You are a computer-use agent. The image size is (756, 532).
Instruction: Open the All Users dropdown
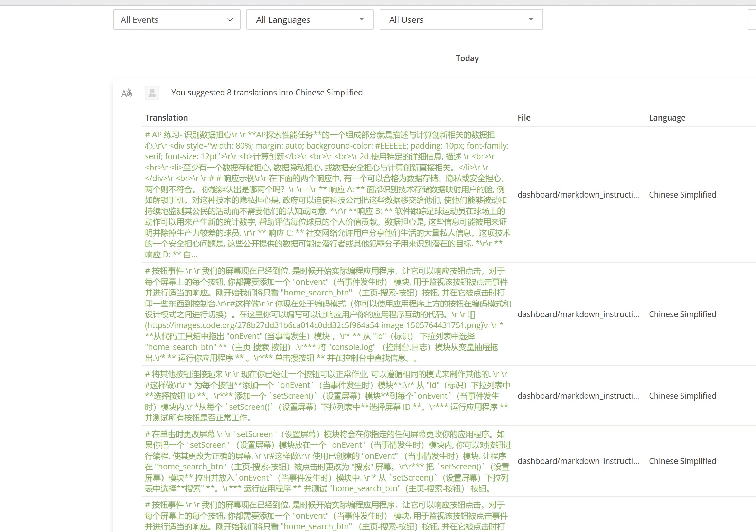click(x=461, y=20)
